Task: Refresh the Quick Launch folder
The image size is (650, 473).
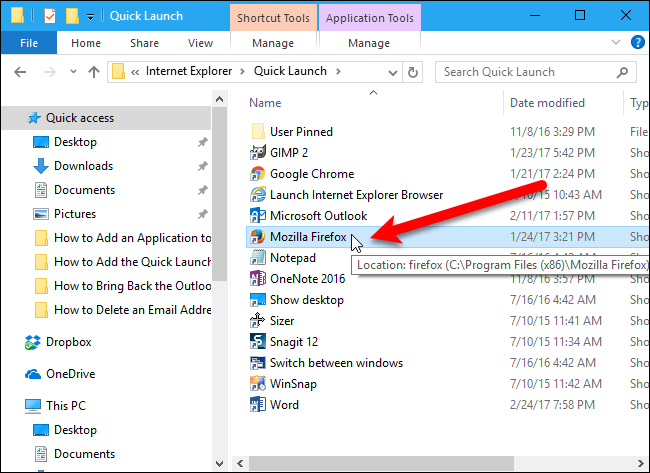Action: 412,73
